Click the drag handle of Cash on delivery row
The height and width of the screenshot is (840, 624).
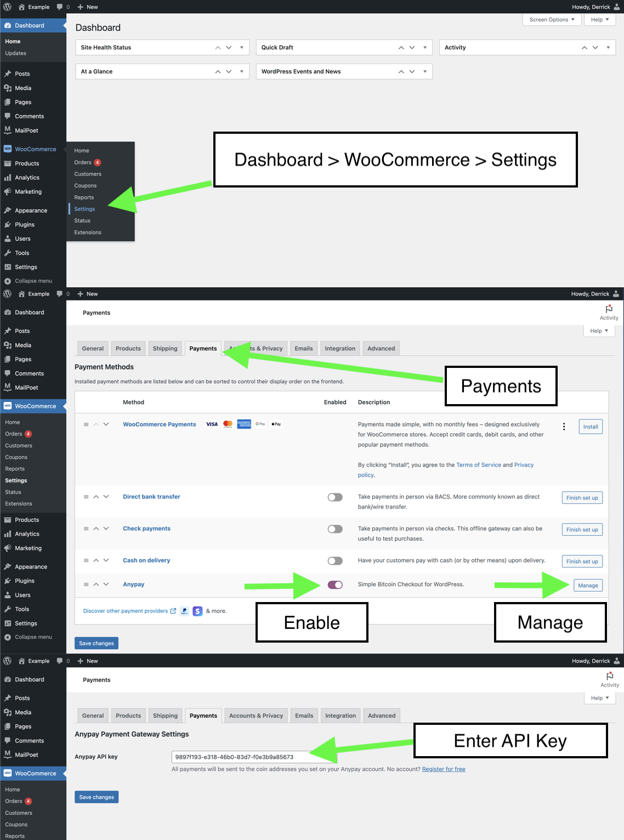86,560
